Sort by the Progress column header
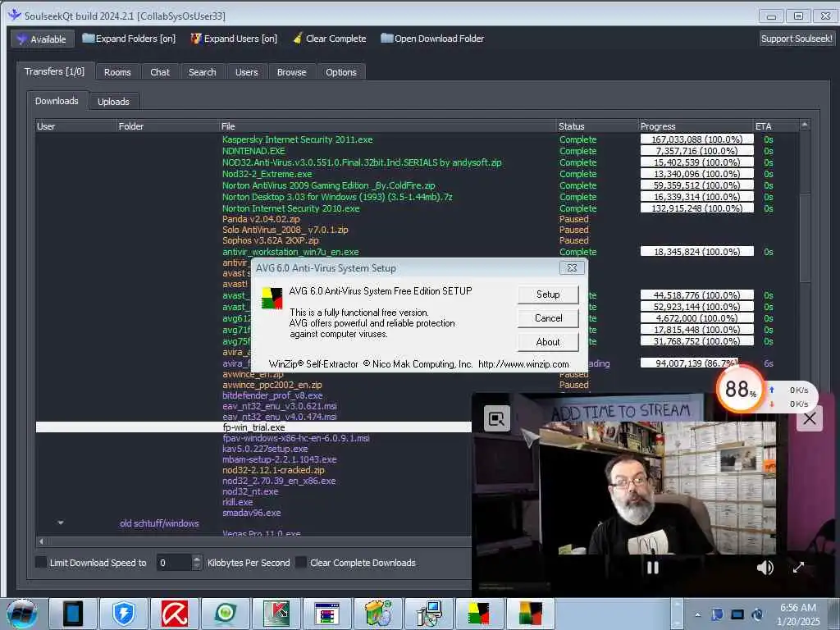Viewport: 840px width, 630px height. [x=696, y=126]
